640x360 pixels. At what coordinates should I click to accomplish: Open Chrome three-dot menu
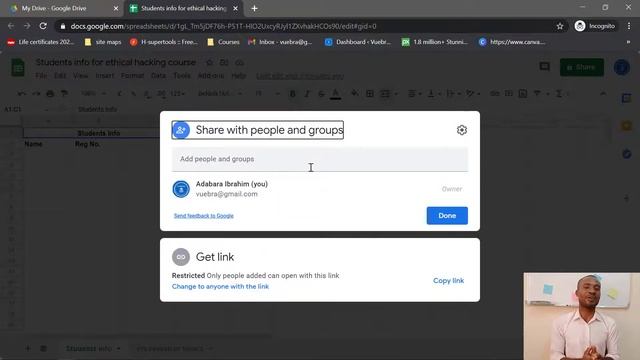coord(629,26)
